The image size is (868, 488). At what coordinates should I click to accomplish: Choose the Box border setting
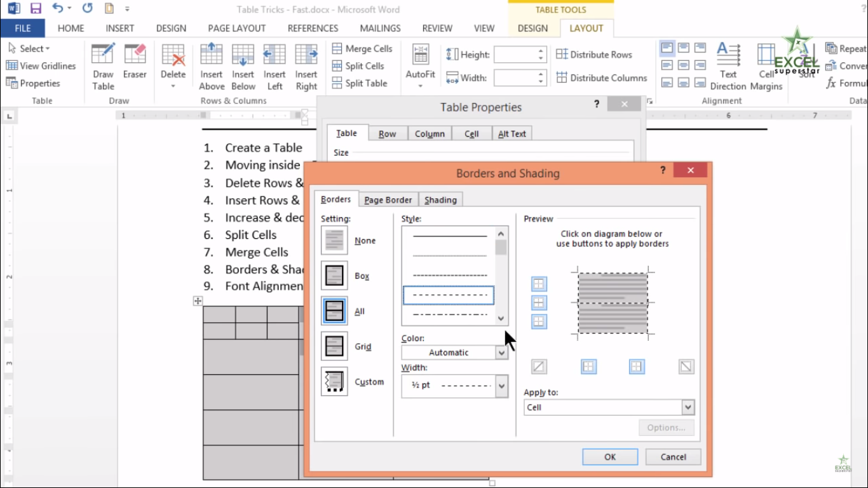pos(334,276)
